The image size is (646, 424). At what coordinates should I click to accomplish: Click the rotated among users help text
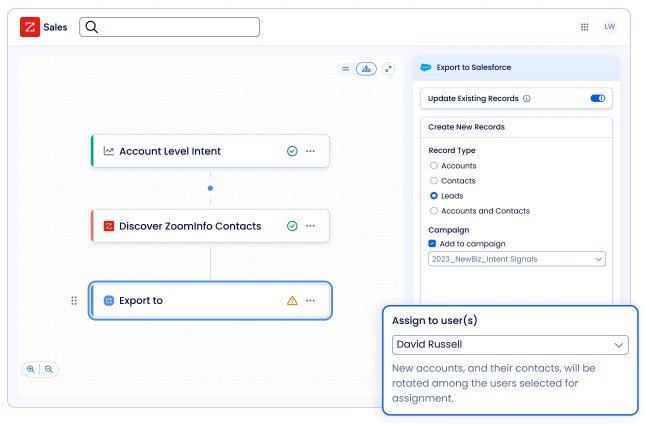[494, 383]
